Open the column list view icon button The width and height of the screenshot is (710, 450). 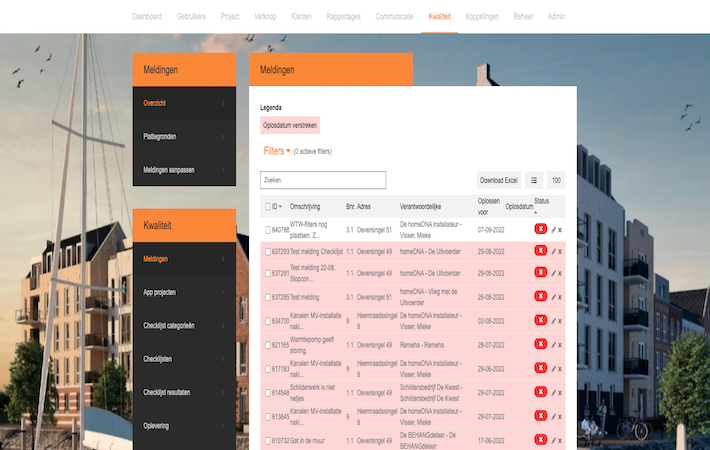tap(534, 180)
